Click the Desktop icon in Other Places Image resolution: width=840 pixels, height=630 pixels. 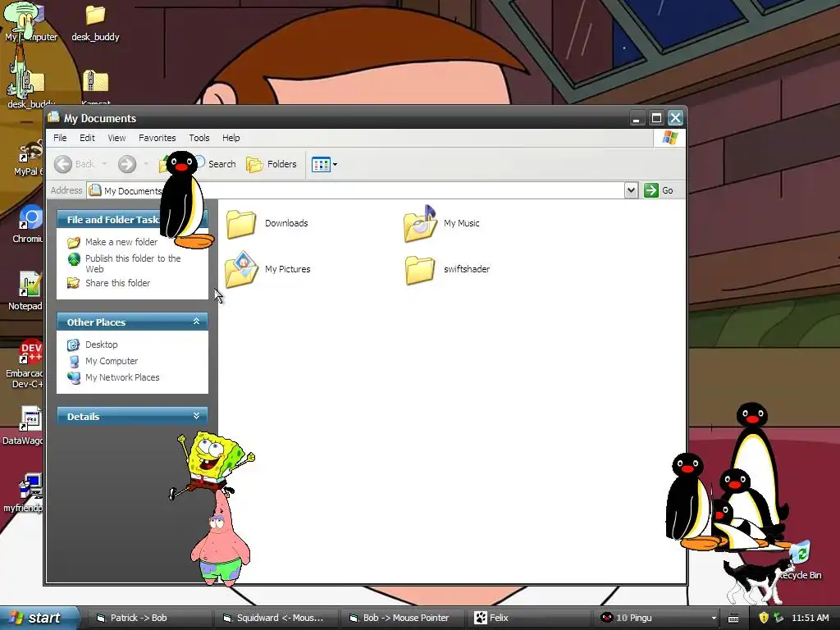[73, 345]
